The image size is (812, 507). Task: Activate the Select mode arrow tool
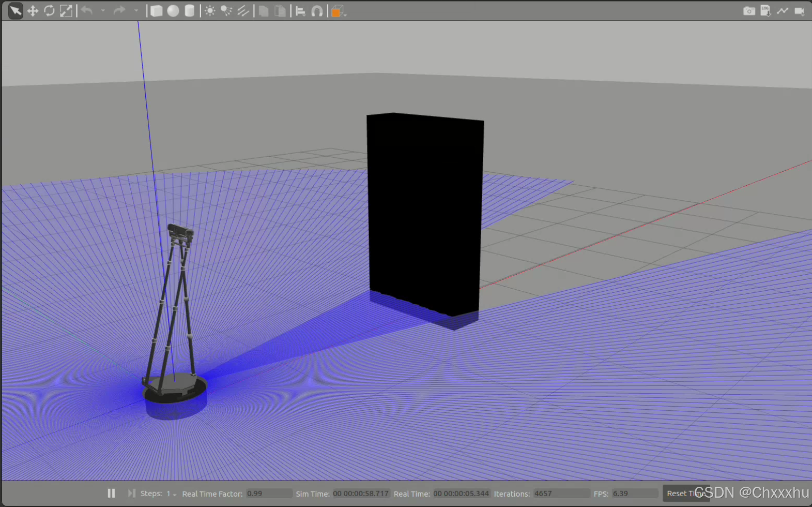pos(16,11)
